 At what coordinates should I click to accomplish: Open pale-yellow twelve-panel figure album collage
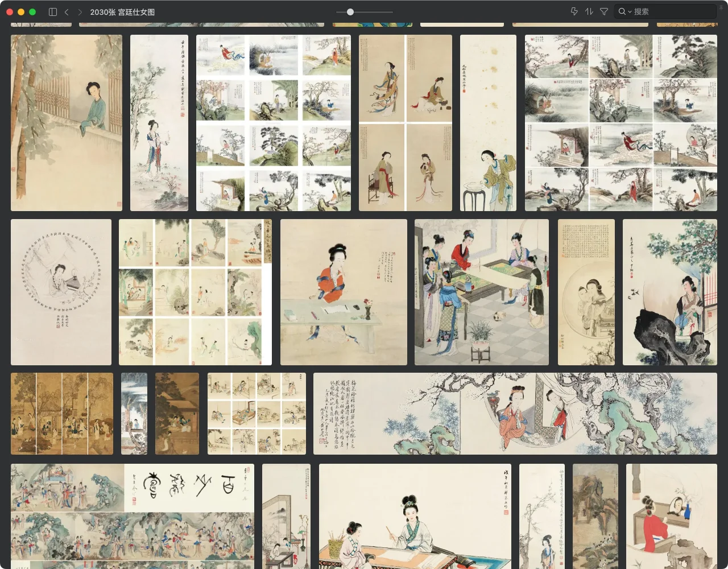[x=195, y=292]
